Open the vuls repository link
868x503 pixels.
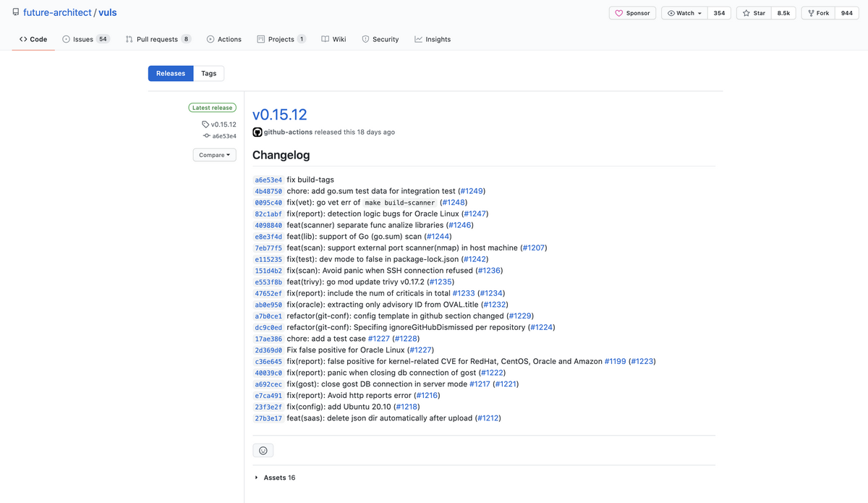pyautogui.click(x=109, y=13)
